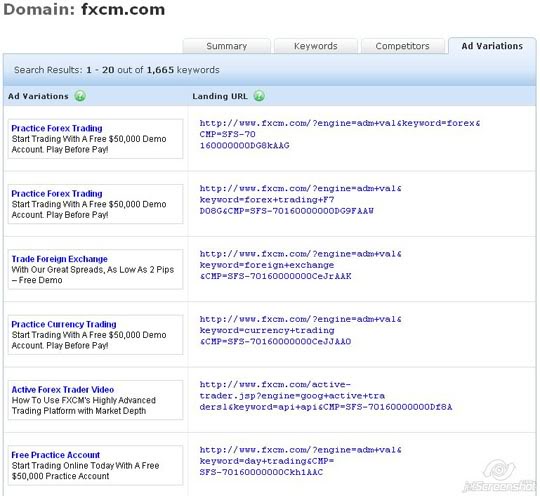Open Active Forex Trader Video ad
Screen dimensions: 540x496
click(x=63, y=390)
